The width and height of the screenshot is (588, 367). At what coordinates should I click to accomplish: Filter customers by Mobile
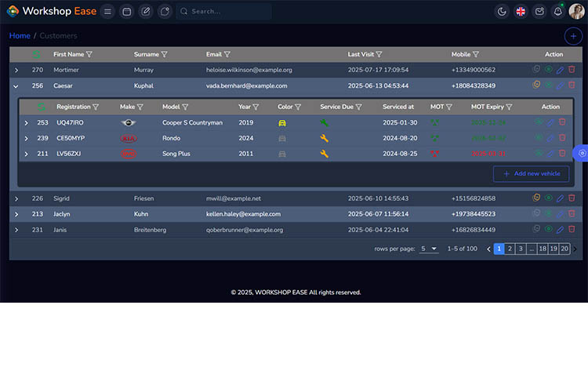476,54
